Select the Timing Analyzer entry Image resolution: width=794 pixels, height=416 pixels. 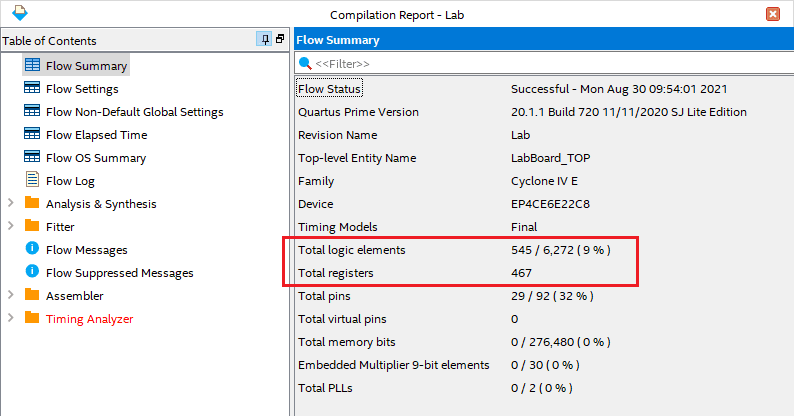coord(89,319)
